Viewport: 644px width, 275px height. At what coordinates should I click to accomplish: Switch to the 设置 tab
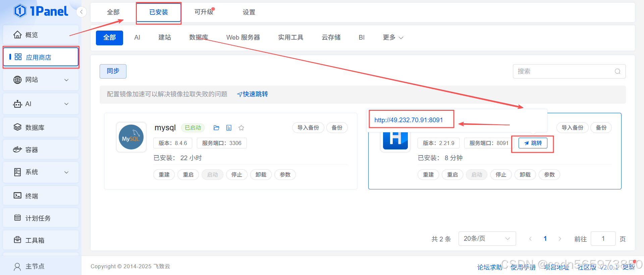(249, 12)
